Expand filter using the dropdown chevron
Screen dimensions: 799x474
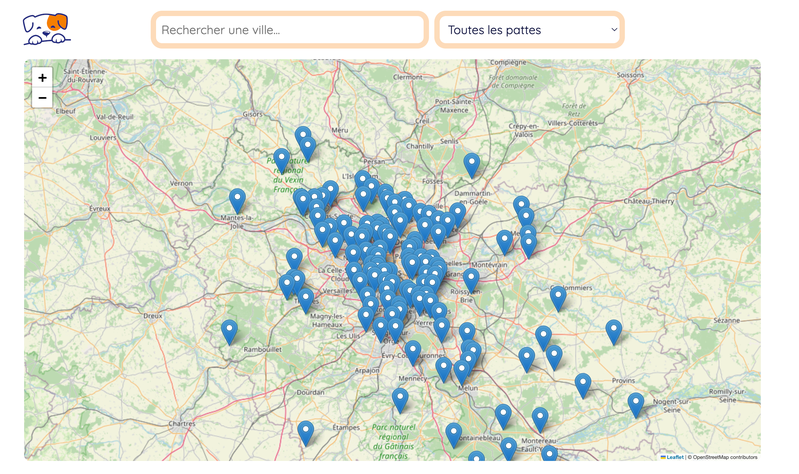614,30
